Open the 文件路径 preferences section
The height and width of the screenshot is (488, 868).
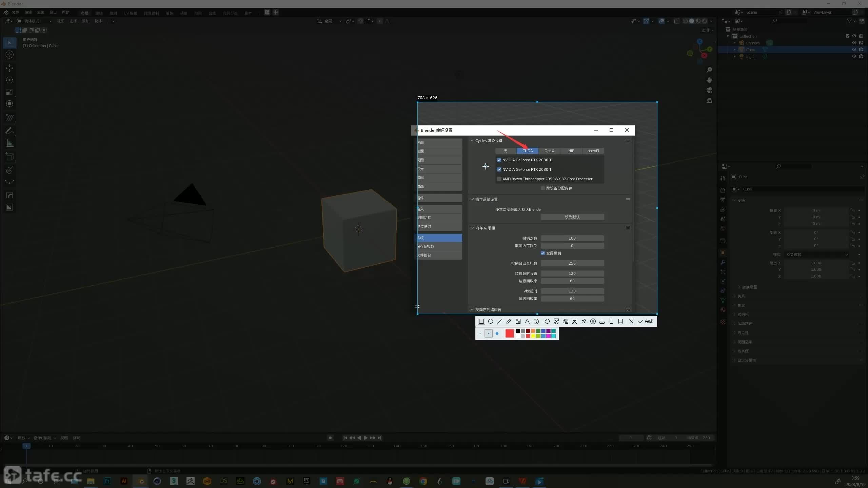pos(438,255)
